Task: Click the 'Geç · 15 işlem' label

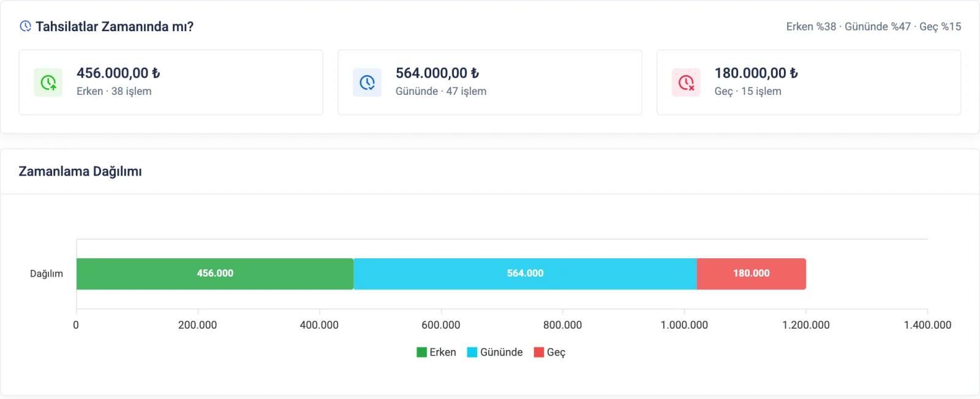Action: tap(748, 91)
